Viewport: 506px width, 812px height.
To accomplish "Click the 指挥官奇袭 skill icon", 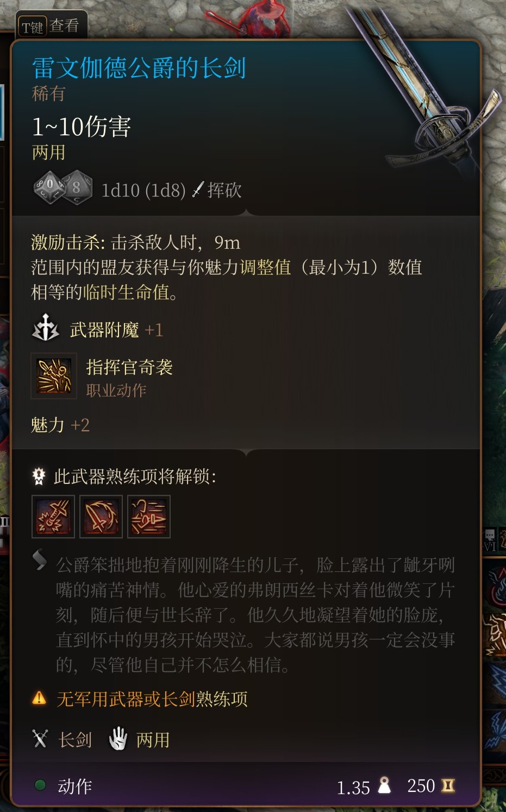I will click(x=53, y=376).
